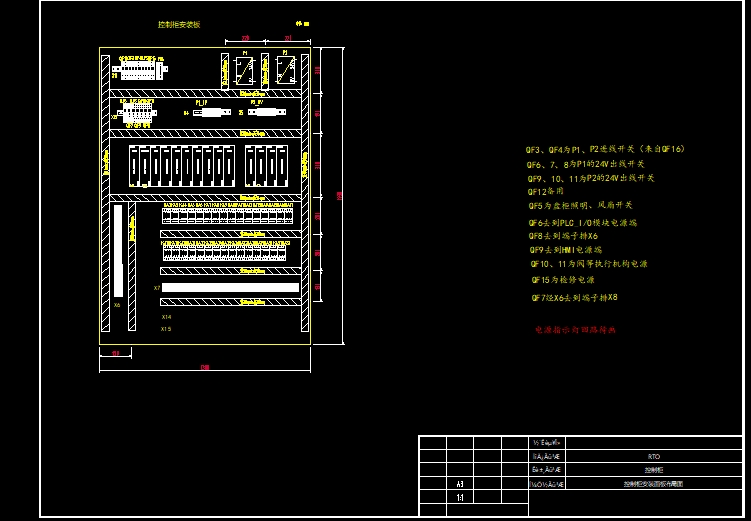Click the note starting with QF3、QF4为P1、P2
This screenshot has height=521, width=751.
(605, 149)
